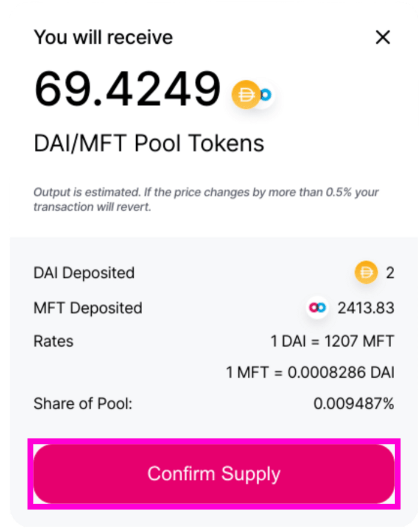
Task: Click the DAI/MFT Pool Tokens label
Action: click(x=149, y=143)
